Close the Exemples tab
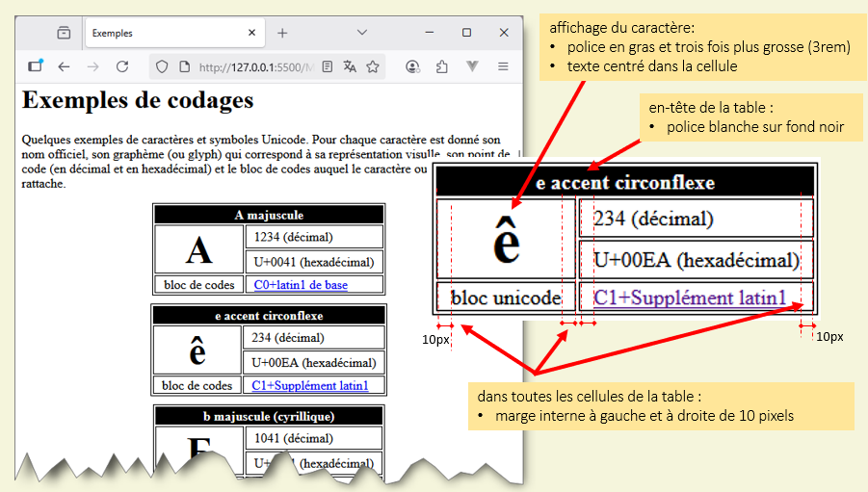This screenshot has height=492, width=868. point(252,33)
